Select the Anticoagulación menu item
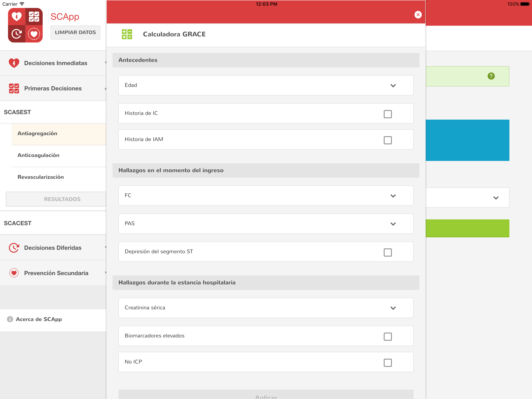This screenshot has width=532, height=399. pos(39,155)
